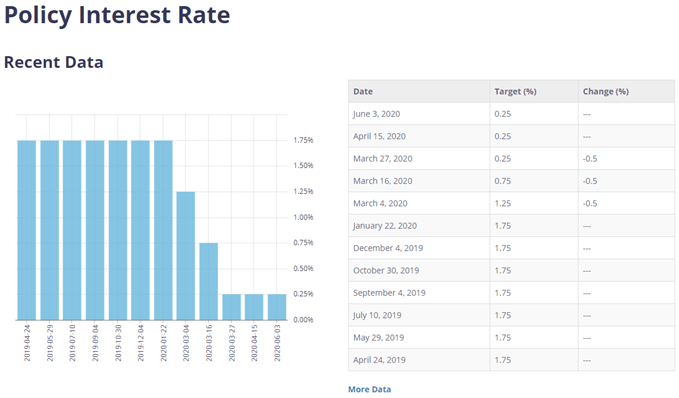Viewport: 679px width, 398px height.
Task: Click the -0.5 change for March 16, 2020
Action: tap(590, 181)
